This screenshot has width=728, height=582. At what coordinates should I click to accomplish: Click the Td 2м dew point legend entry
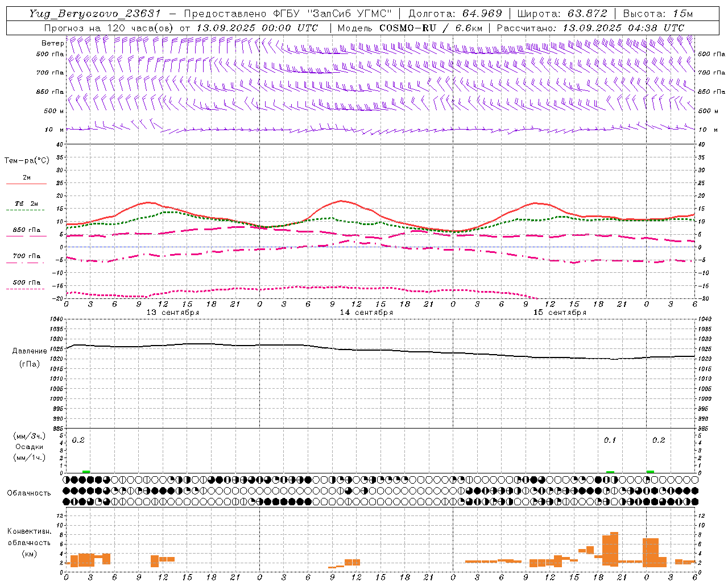[26, 203]
